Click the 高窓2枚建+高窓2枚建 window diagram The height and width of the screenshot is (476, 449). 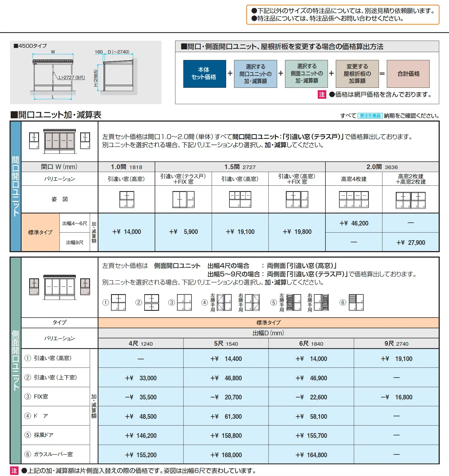[x=411, y=200]
